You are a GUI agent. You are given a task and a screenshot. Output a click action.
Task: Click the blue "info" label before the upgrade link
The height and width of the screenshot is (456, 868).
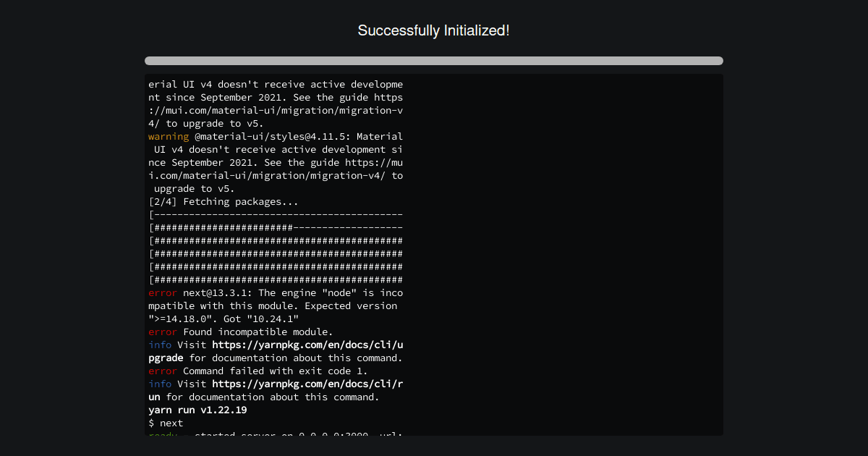click(160, 345)
